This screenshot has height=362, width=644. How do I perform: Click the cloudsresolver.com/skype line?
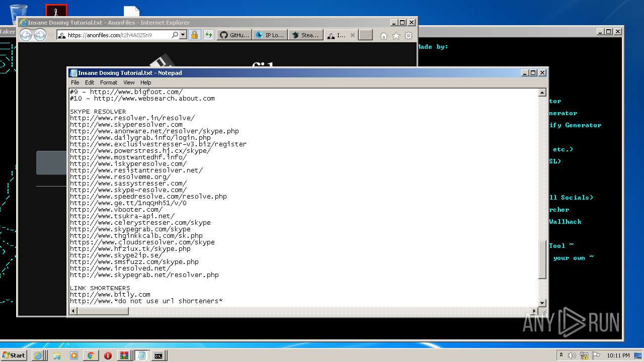142,242
